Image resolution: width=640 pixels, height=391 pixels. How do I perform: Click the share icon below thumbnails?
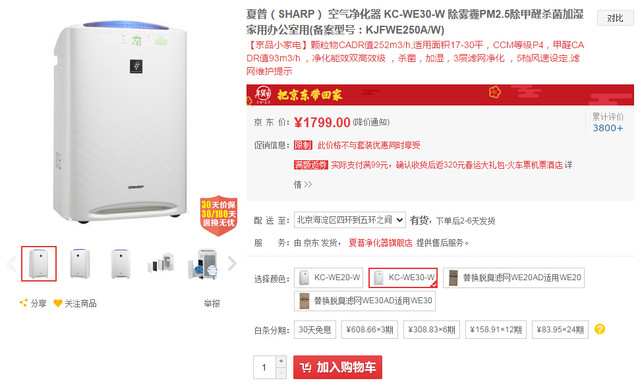tap(24, 303)
